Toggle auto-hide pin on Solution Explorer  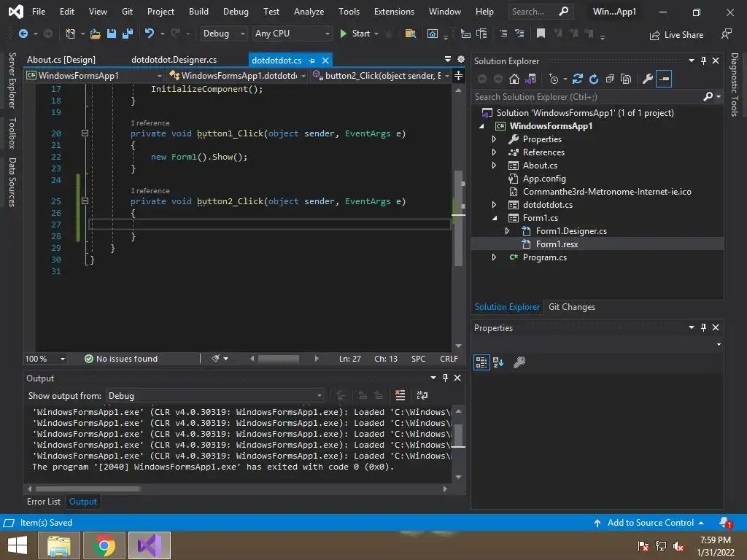pos(704,61)
